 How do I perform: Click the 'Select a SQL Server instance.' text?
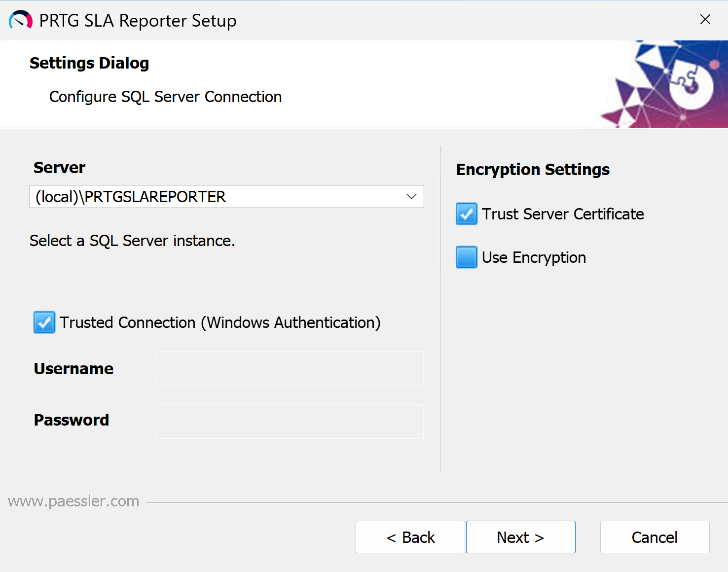[132, 241]
